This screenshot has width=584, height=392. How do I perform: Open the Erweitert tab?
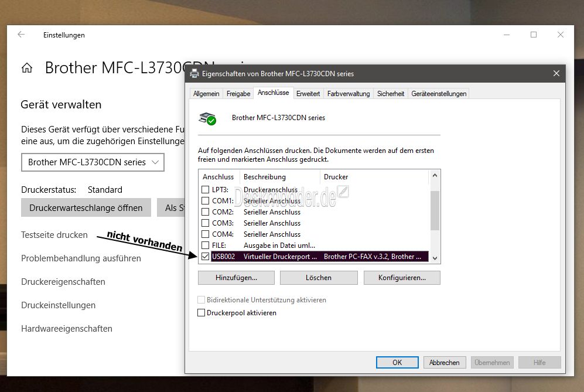coord(308,94)
